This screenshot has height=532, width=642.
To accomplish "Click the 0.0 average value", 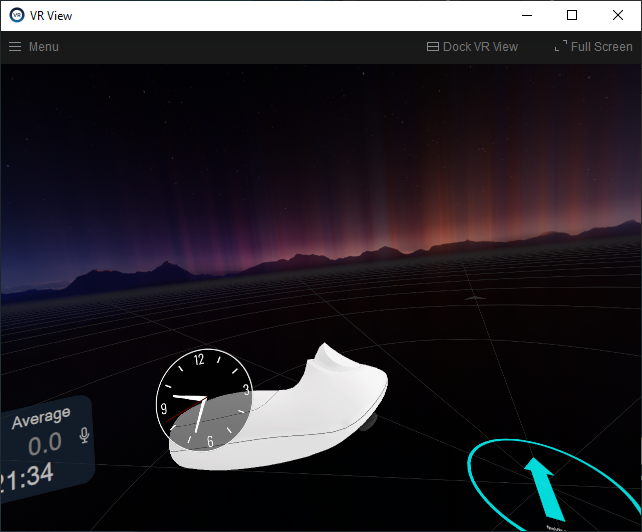I will (45, 444).
